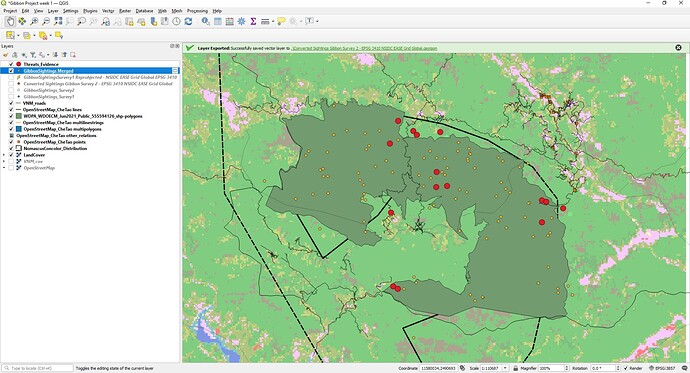Click Collapse All icon in Layers panel
Screen dimensions: 690x373
pyautogui.click(x=64, y=55)
